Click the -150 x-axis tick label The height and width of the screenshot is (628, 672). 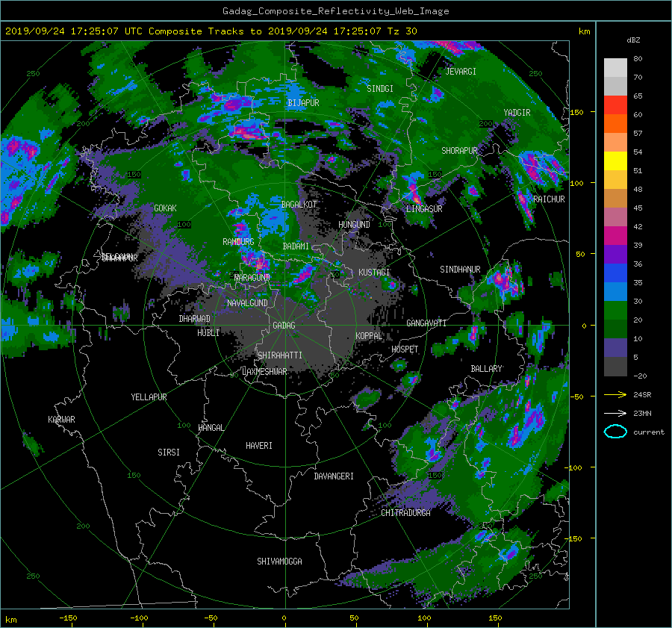pos(68,618)
